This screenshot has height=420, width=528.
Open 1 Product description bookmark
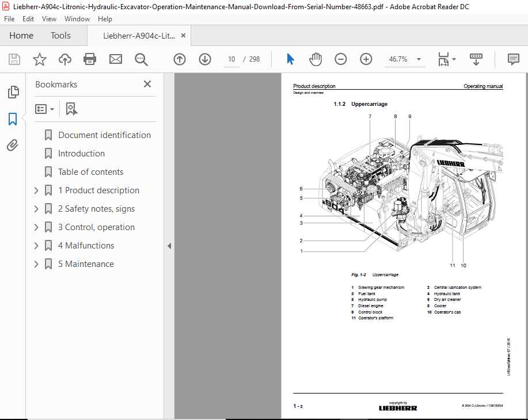pos(98,190)
